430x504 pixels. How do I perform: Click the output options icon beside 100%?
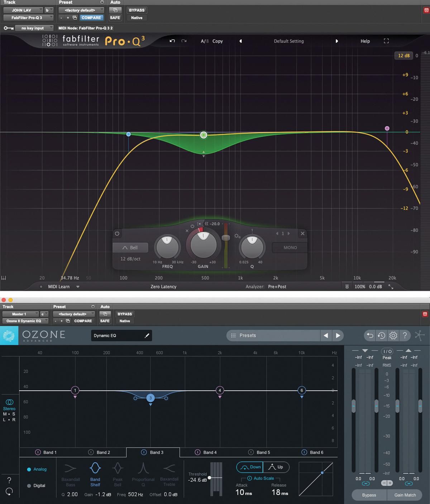347,287
